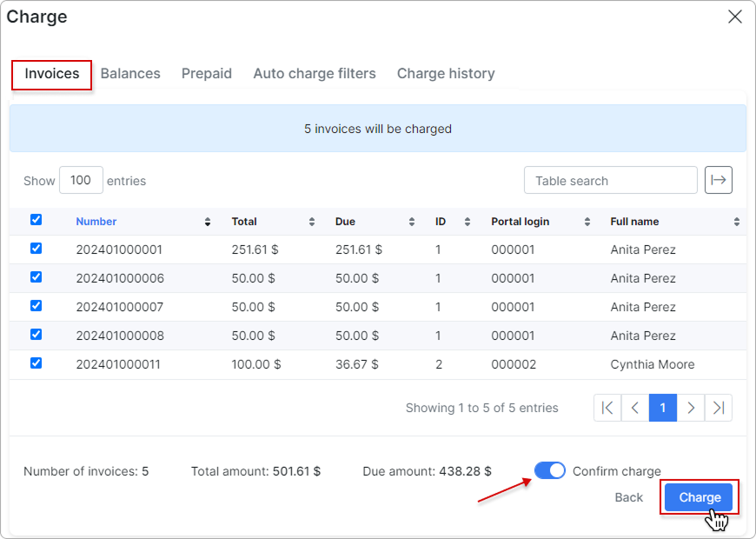Click the Back link
This screenshot has width=756, height=539.
pos(628,497)
